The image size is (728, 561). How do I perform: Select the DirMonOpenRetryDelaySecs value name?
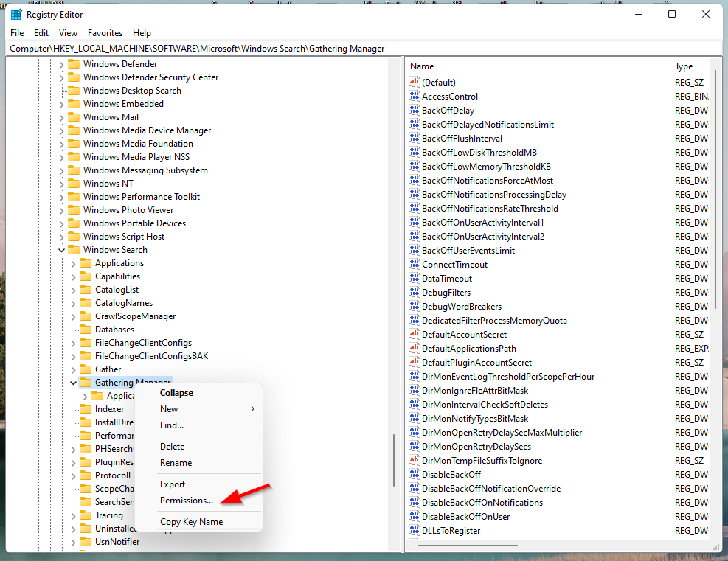pyautogui.click(x=476, y=447)
